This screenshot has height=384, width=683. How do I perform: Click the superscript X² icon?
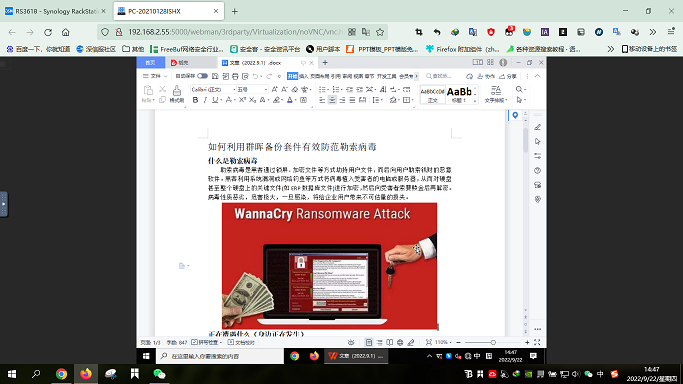coord(243,100)
